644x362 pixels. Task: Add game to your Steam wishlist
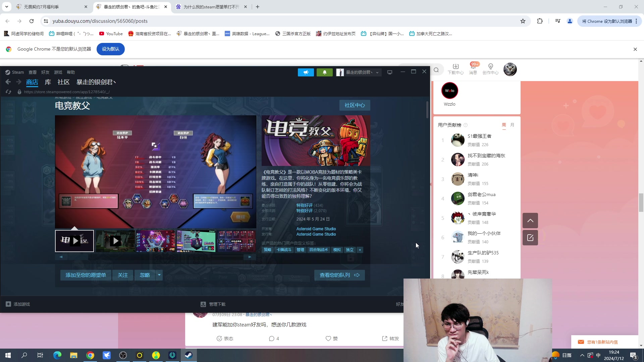86,275
